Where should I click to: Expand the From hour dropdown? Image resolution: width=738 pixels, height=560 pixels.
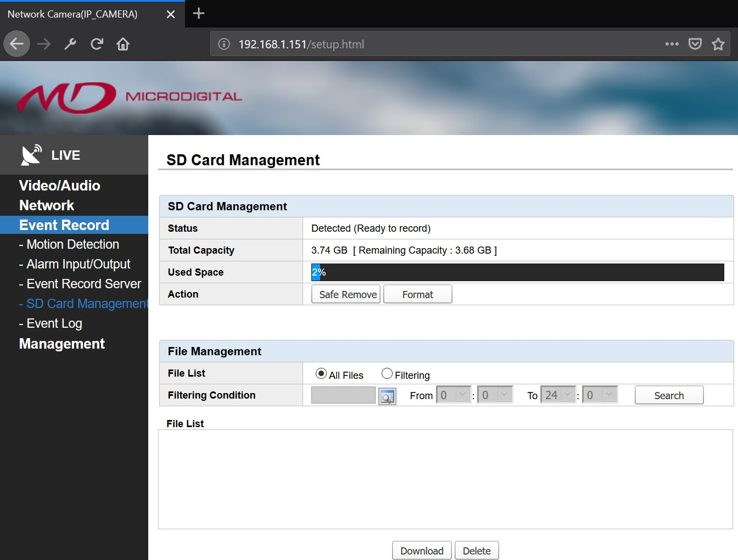pos(454,395)
